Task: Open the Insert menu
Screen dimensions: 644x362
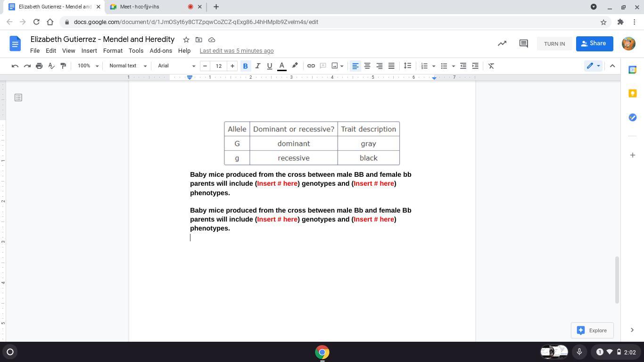Action: click(89, 51)
